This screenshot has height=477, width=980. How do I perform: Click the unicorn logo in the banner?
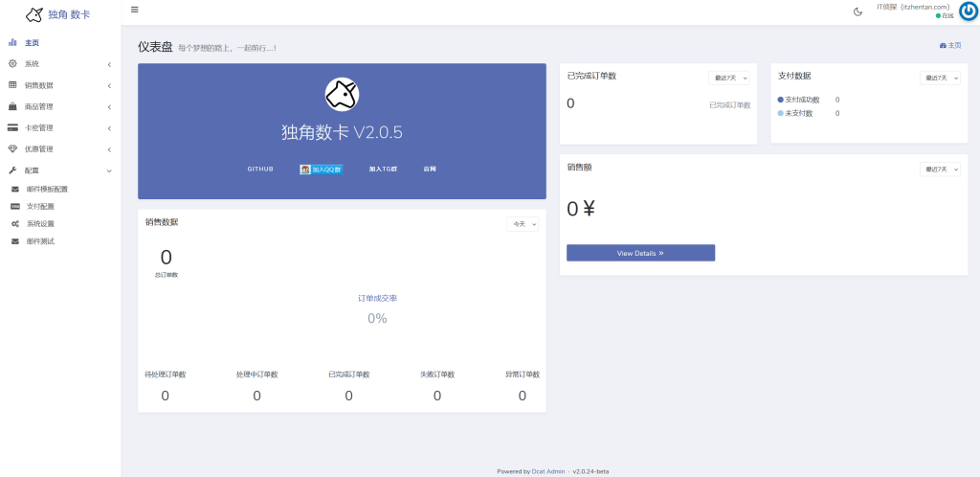pos(342,94)
